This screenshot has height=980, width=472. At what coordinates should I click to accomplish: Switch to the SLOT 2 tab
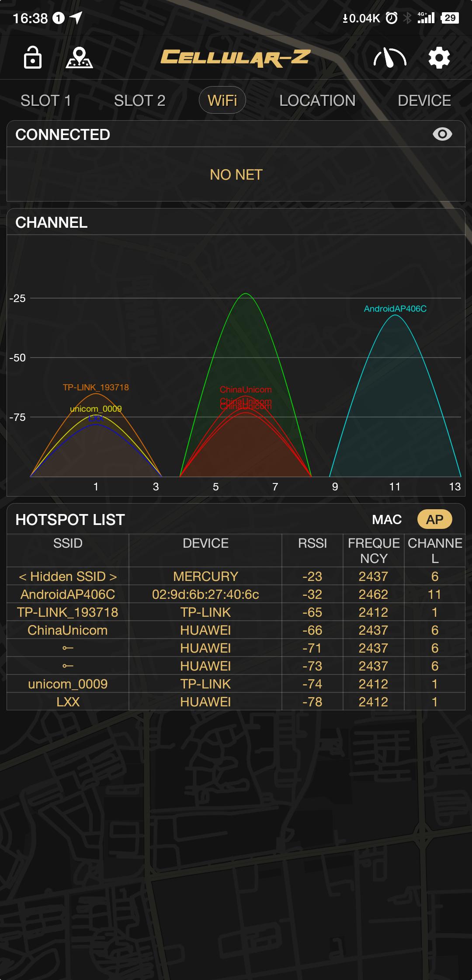139,101
